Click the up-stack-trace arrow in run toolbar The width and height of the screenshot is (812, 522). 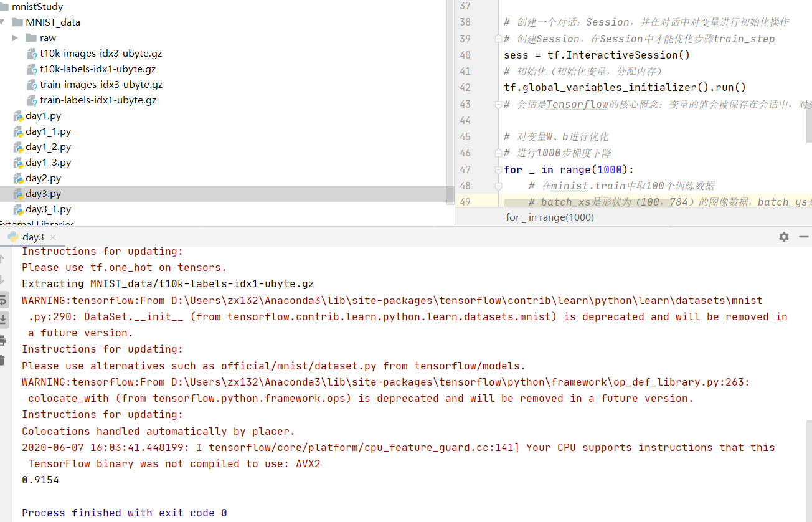[2, 259]
